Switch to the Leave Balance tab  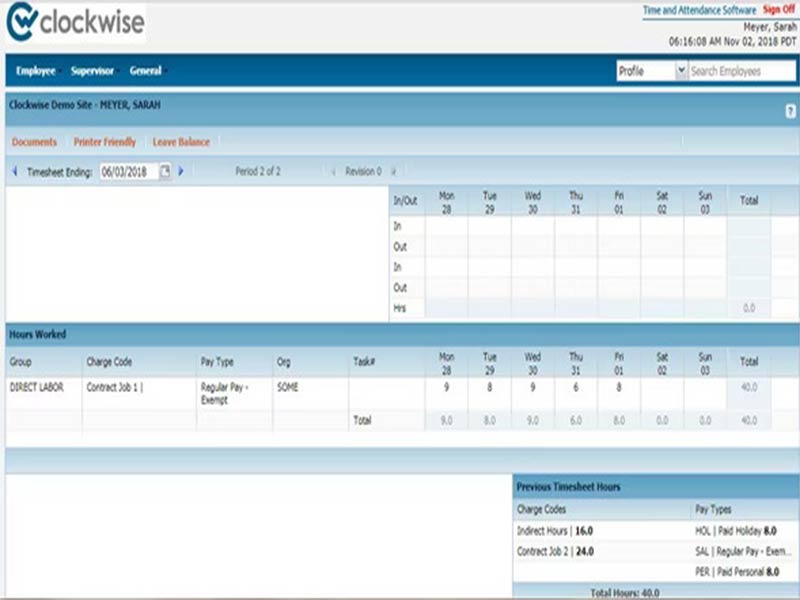181,142
